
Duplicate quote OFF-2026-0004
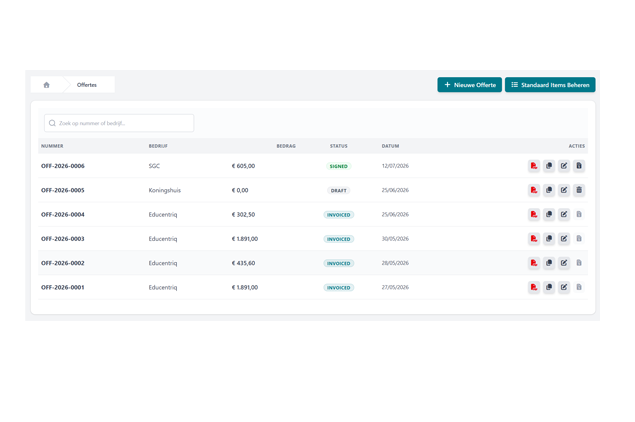click(549, 214)
